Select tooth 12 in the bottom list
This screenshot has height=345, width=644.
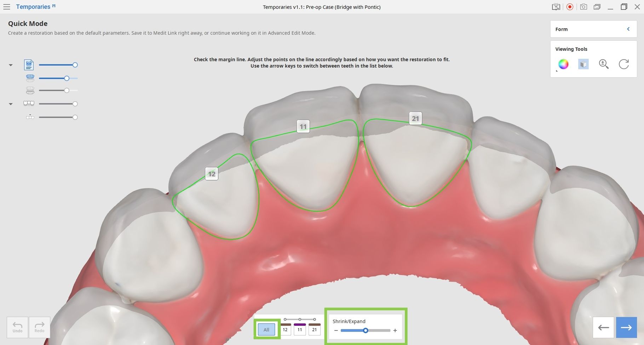pos(285,329)
